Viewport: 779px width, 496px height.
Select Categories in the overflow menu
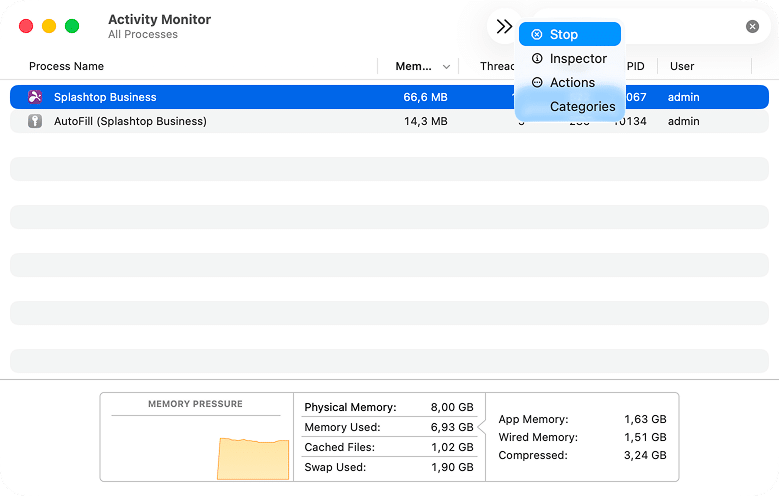click(581, 106)
